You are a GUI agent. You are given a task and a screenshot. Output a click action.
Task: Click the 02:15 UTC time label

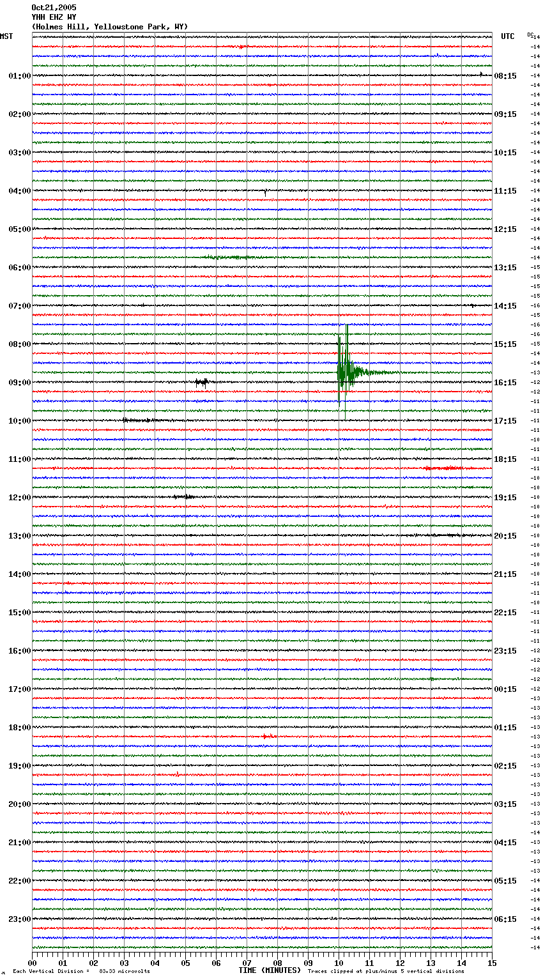(505, 766)
